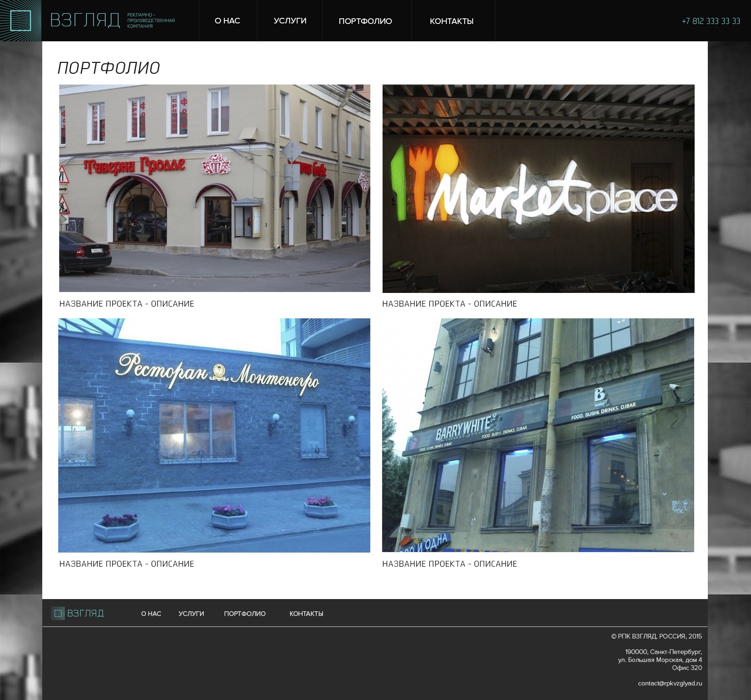Open the О НАС header menu item
This screenshot has height=700, width=751.
(227, 21)
